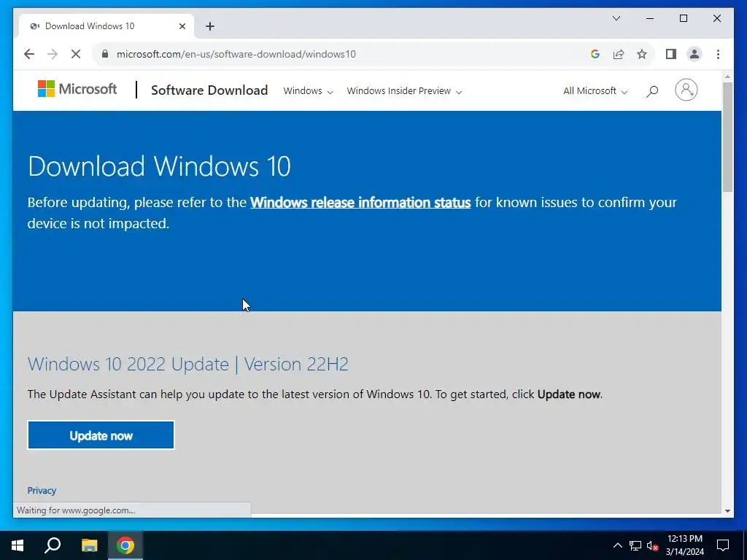The image size is (747, 560).
Task: Stop page loading with the X button
Action: 76,54
